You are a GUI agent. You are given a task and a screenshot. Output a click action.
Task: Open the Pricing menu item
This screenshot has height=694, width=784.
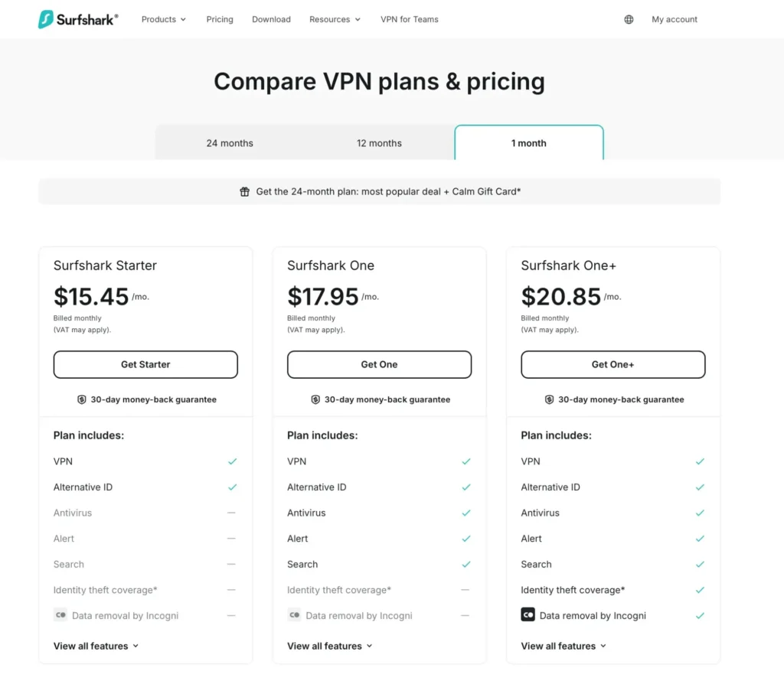(220, 19)
